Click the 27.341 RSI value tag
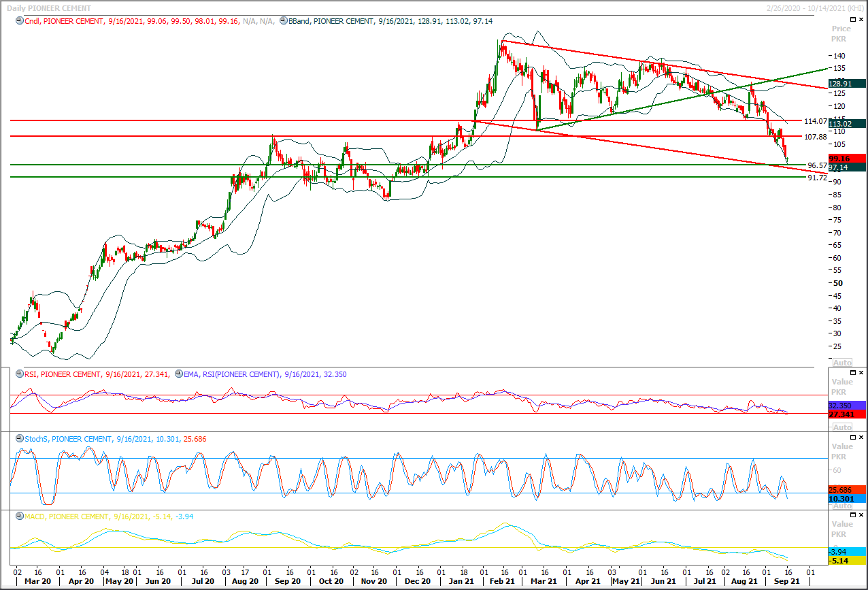The image size is (868, 590). 848,414
